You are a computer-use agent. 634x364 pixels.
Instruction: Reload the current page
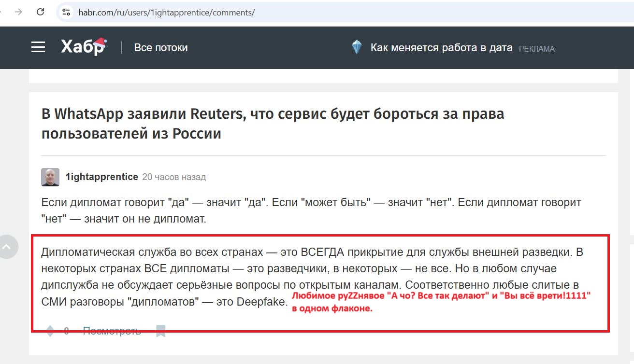[x=40, y=12]
